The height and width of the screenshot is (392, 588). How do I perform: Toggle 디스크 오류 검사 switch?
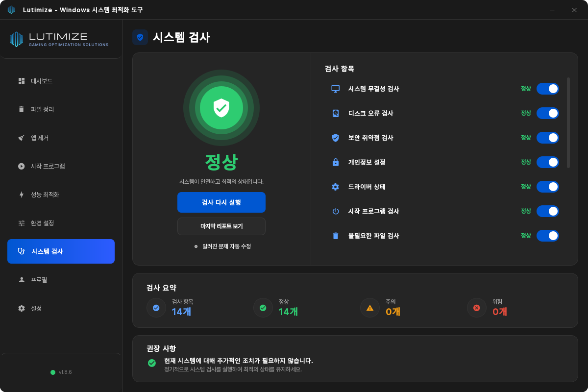coord(548,113)
